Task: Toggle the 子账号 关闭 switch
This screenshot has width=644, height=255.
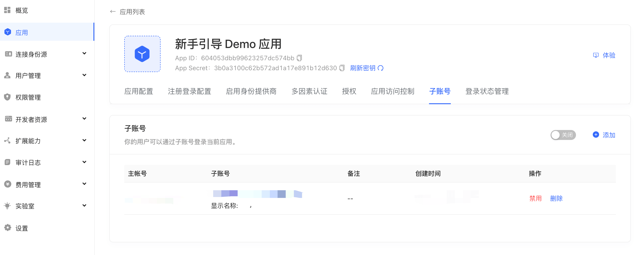Action: click(x=563, y=135)
